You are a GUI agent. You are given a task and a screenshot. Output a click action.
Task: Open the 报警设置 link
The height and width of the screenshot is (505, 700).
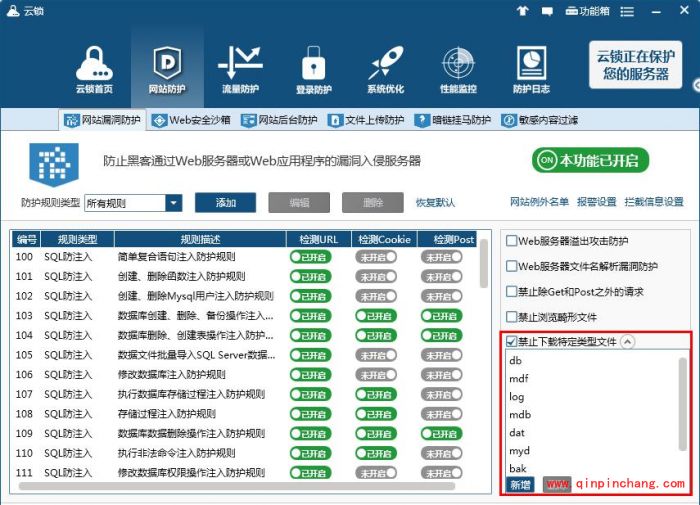[x=596, y=202]
